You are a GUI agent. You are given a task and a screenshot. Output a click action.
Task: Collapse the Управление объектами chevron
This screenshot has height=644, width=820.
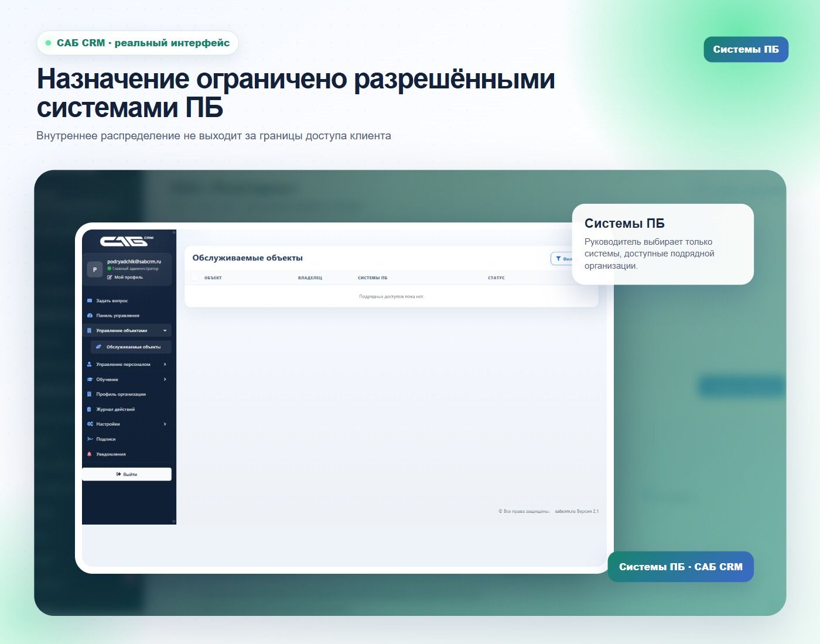[165, 330]
